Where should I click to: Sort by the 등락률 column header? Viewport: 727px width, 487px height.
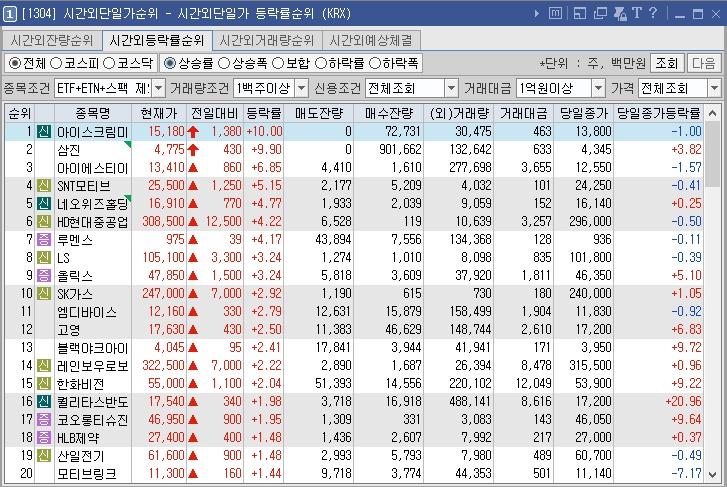point(263,113)
